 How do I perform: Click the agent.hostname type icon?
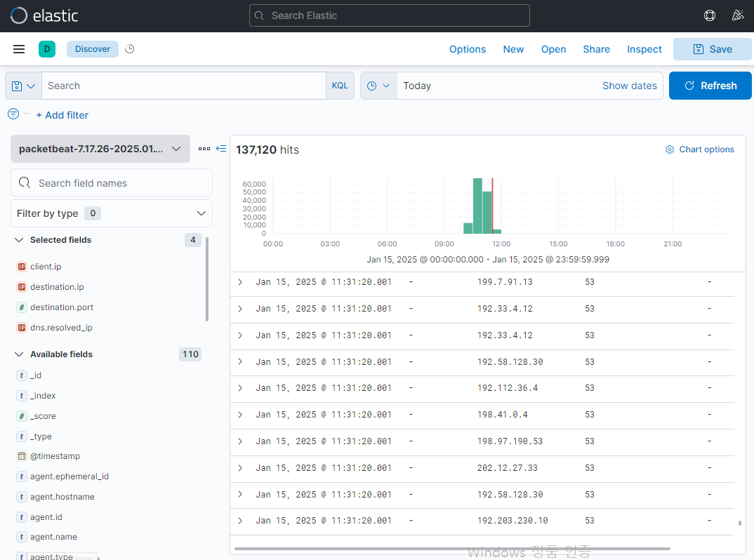point(22,497)
